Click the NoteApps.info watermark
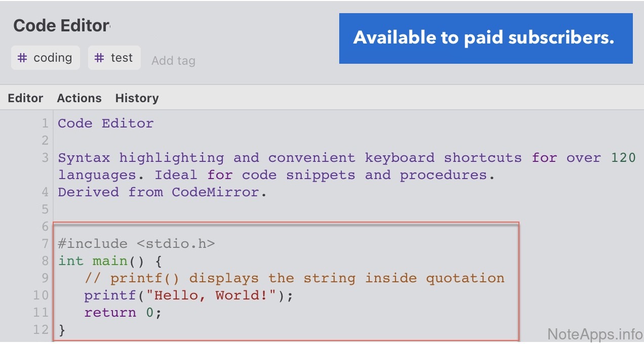The width and height of the screenshot is (644, 344). click(595, 334)
